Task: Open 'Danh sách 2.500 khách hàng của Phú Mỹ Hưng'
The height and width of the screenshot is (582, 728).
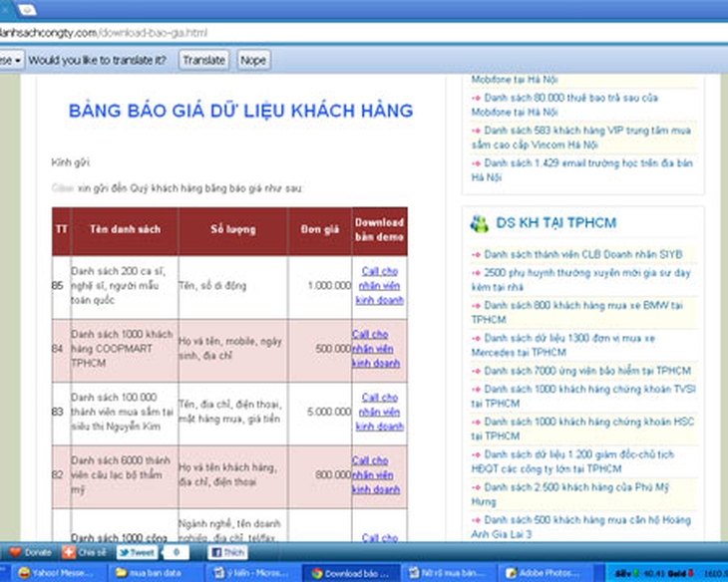Action: click(x=570, y=494)
